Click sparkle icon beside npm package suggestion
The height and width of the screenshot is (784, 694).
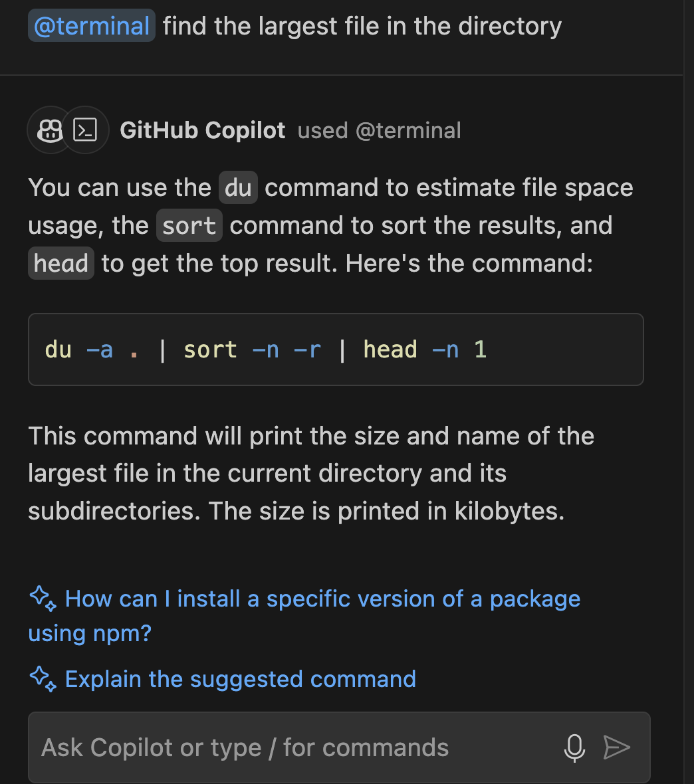coord(43,599)
